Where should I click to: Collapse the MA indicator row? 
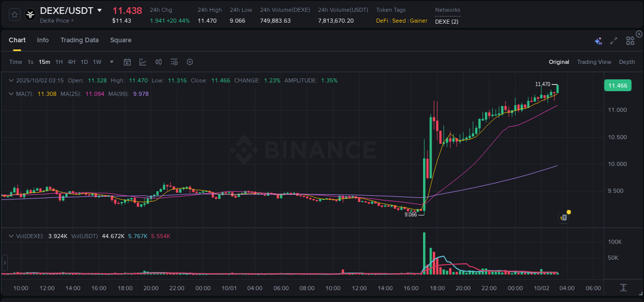click(x=11, y=94)
